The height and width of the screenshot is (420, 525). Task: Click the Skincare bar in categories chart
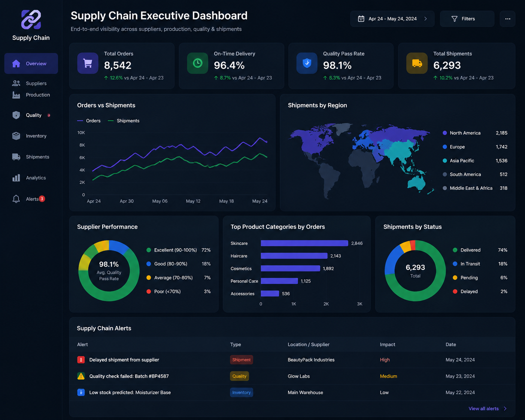tap(304, 243)
